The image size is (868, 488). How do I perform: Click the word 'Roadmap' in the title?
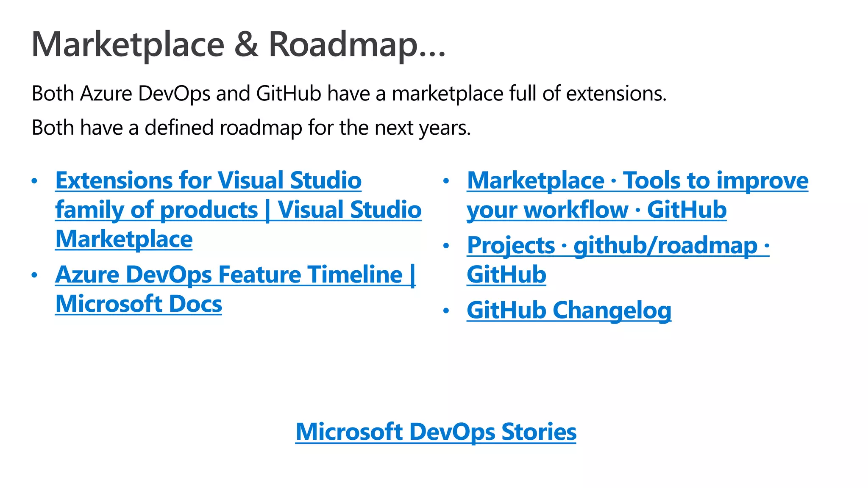(x=344, y=44)
